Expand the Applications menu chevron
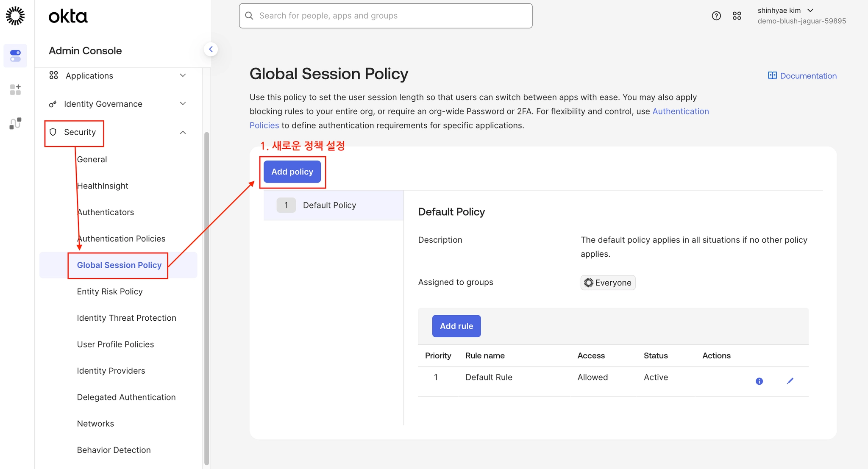Screen dimensions: 868x469 coord(183,75)
